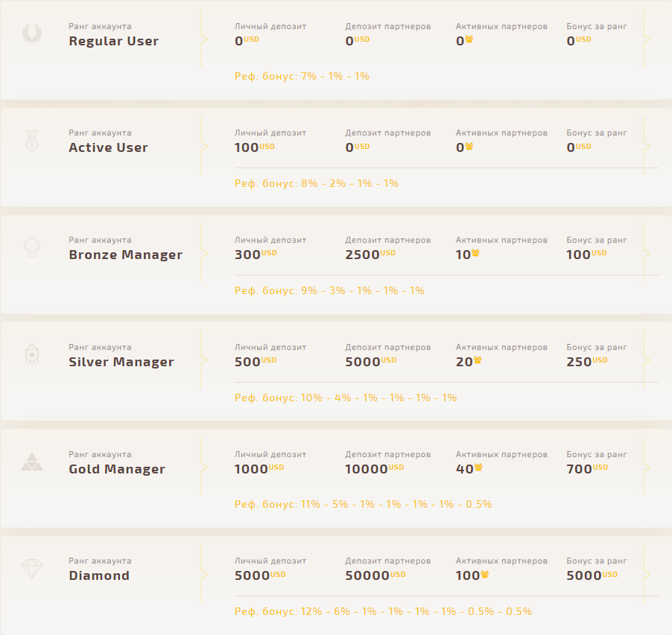The width and height of the screenshot is (672, 635).
Task: Click the diamond gem icon for Diamond rank
Action: [x=32, y=569]
